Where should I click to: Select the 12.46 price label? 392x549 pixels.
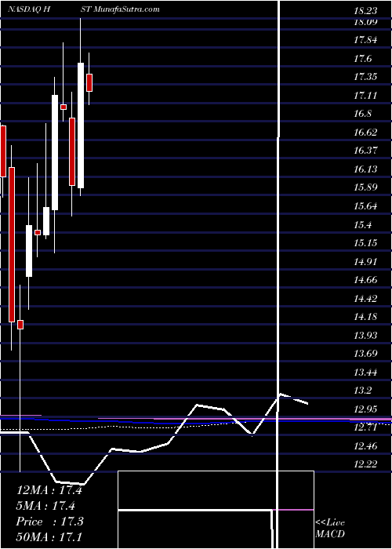pos(365,445)
